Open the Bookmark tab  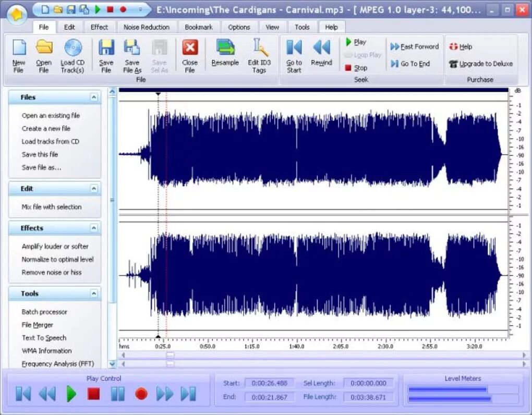[x=199, y=27]
